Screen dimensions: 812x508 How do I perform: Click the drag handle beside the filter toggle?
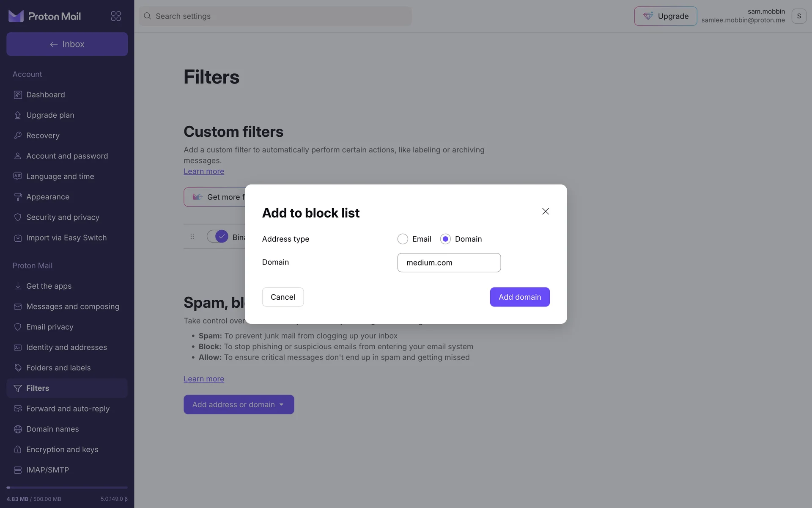pos(192,236)
